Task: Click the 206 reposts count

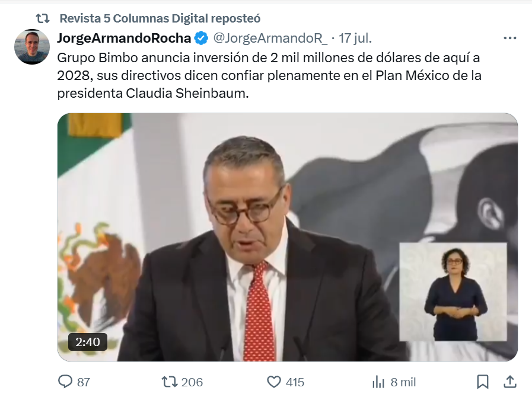Action: (x=192, y=382)
